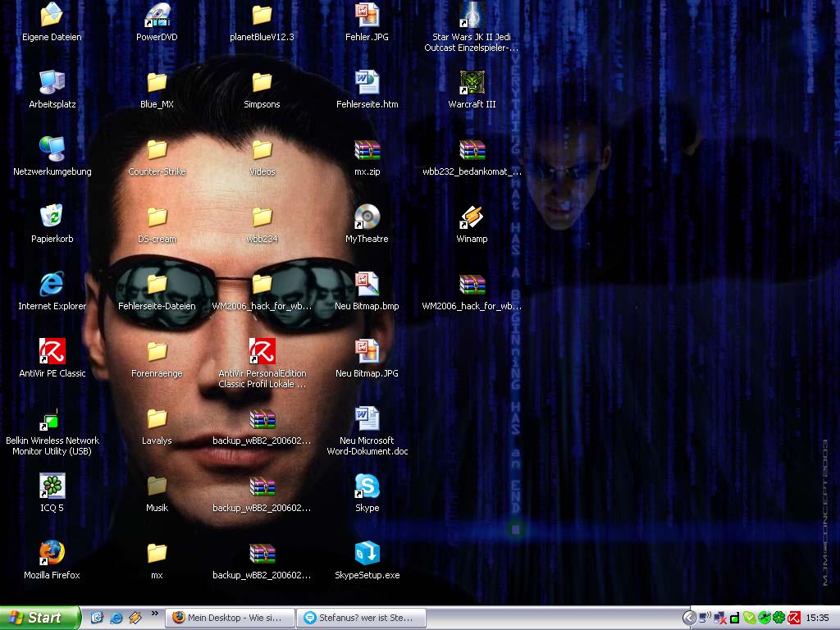This screenshot has height=630, width=840.
Task: Open Mozilla Firefox desktop shortcut
Action: (52, 553)
